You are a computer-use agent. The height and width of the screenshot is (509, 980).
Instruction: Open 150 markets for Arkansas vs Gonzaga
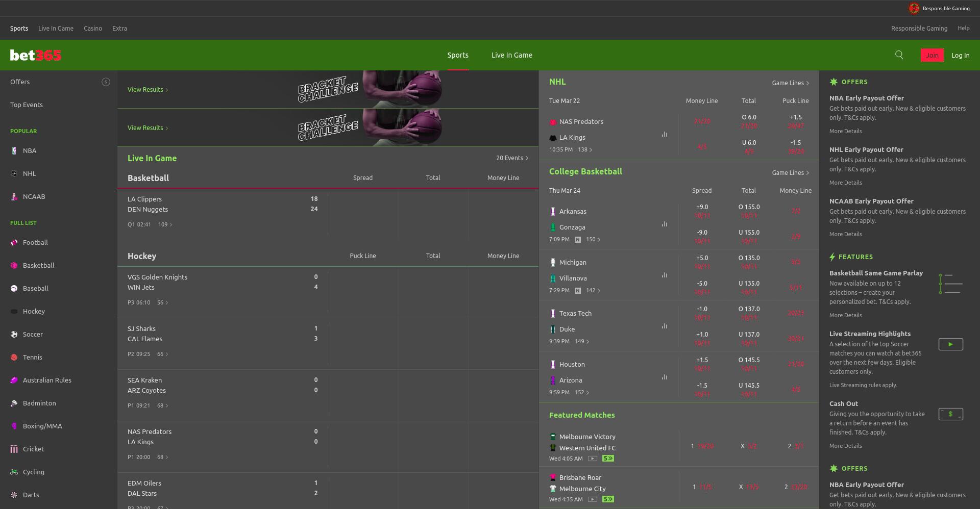pyautogui.click(x=593, y=239)
